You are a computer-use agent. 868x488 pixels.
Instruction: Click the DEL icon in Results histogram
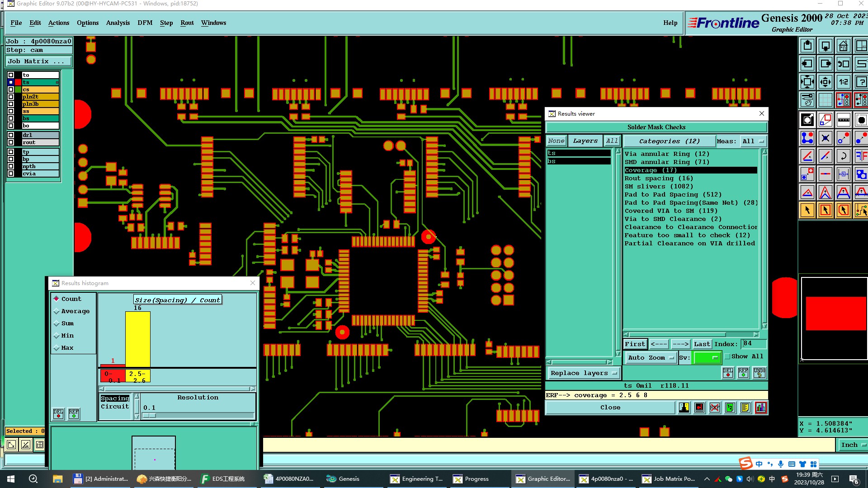pyautogui.click(x=58, y=413)
